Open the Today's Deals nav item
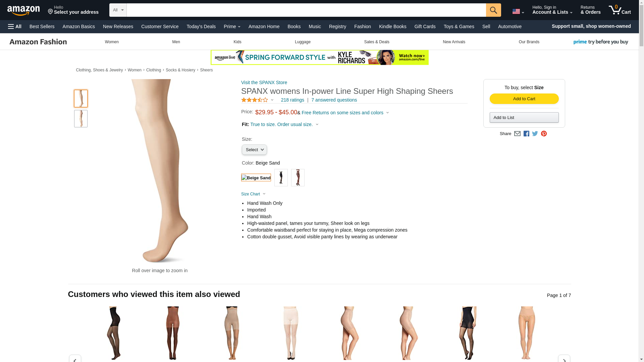The image size is (644, 362). [201, 26]
